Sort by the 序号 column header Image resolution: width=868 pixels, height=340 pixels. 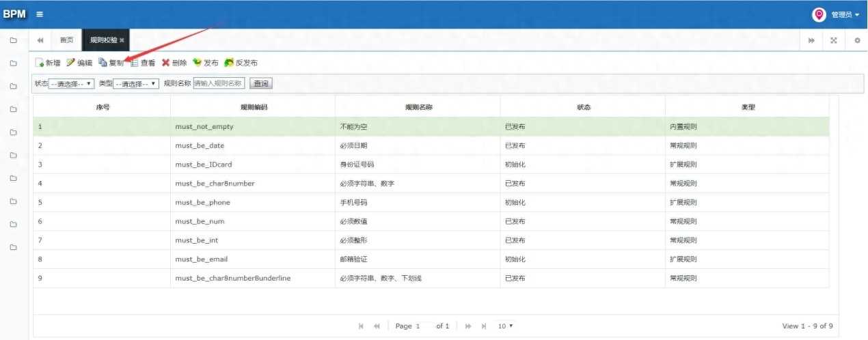click(x=103, y=107)
